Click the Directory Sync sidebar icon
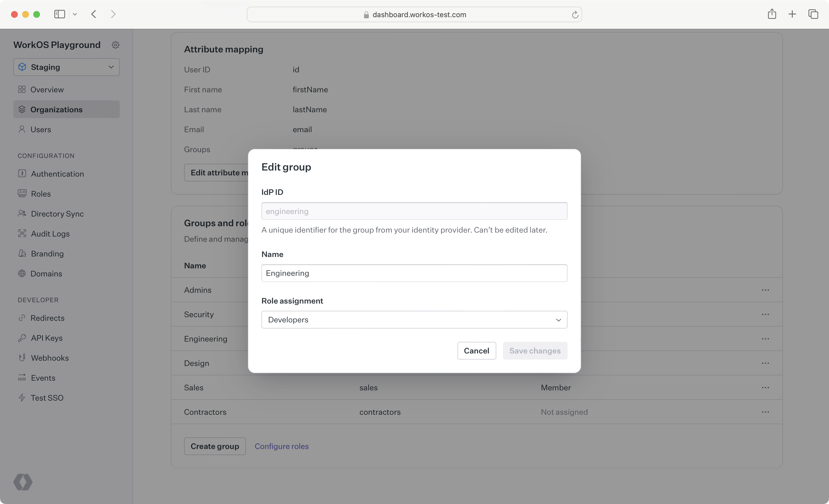829x504 pixels. (21, 213)
